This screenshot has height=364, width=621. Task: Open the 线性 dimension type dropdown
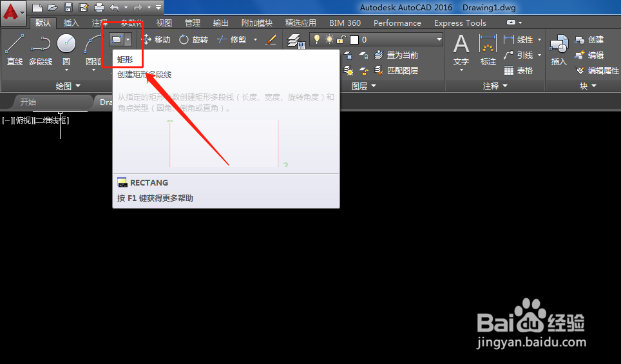[x=539, y=39]
